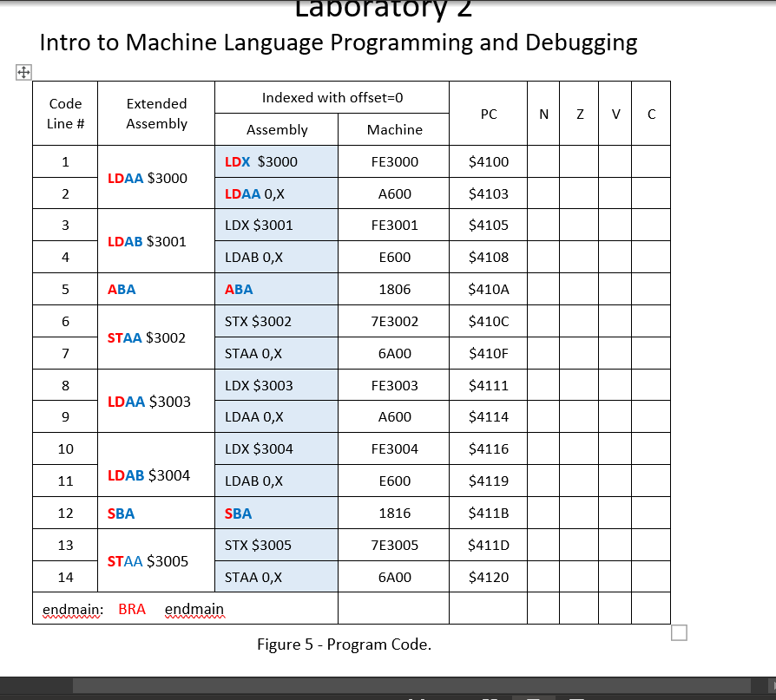Click the 'V' flag column header
The width and height of the screenshot is (776, 700).
(x=615, y=114)
